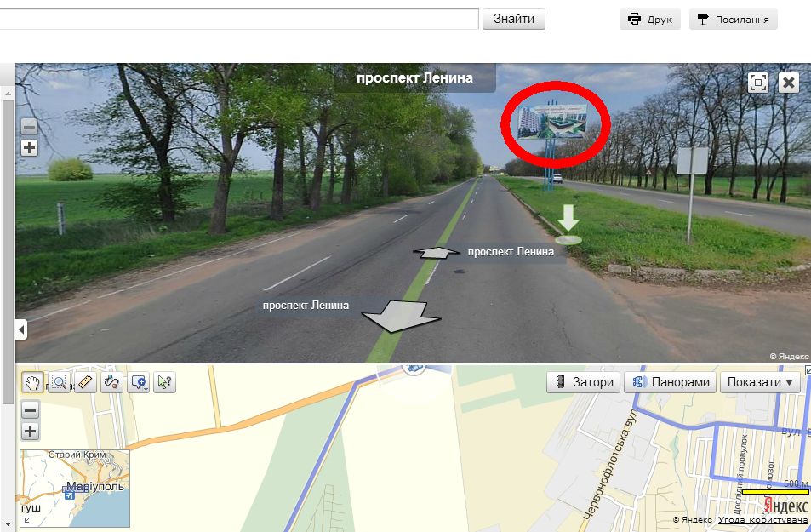Select the hand pan tool on map
This screenshot has height=532, width=811.
pos(32,382)
